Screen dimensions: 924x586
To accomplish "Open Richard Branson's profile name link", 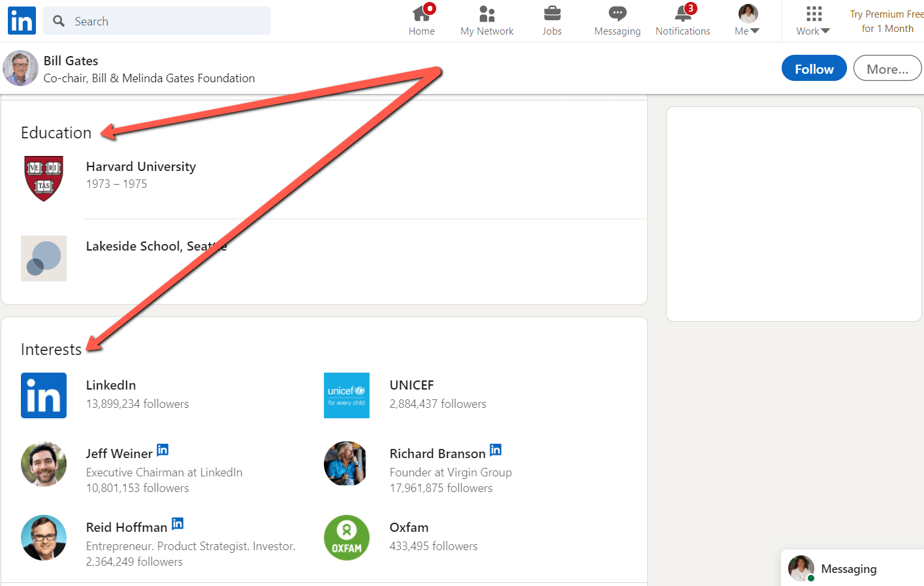I will (x=438, y=454).
